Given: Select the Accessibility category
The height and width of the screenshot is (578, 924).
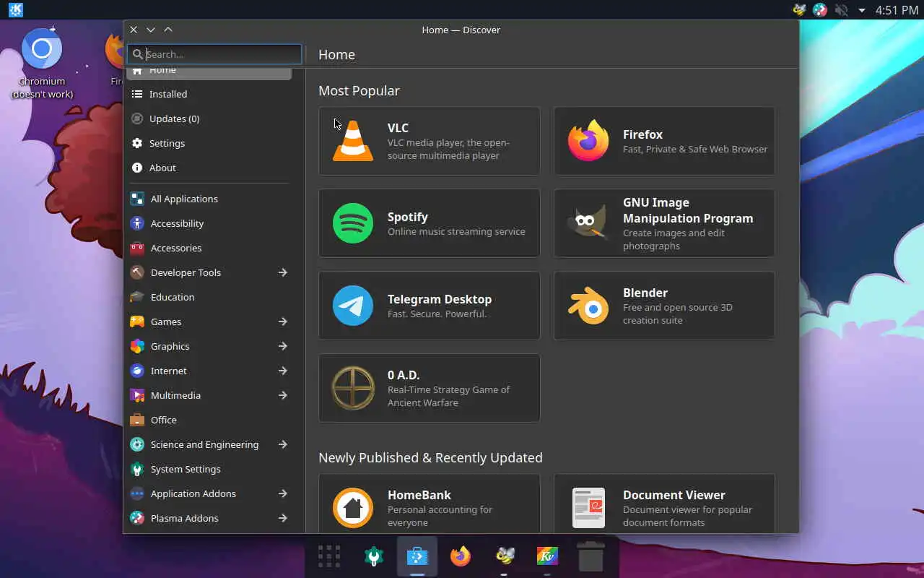Looking at the screenshot, I should pyautogui.click(x=209, y=223).
